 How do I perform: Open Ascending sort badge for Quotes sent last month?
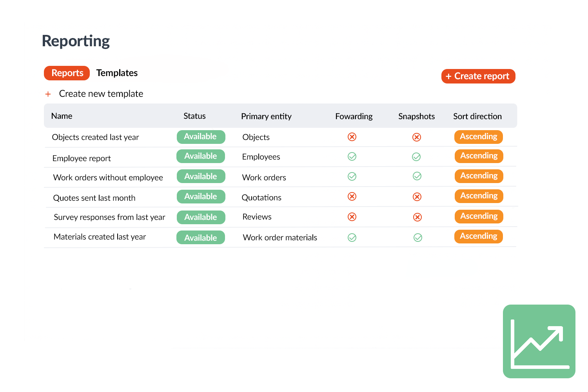point(479,196)
